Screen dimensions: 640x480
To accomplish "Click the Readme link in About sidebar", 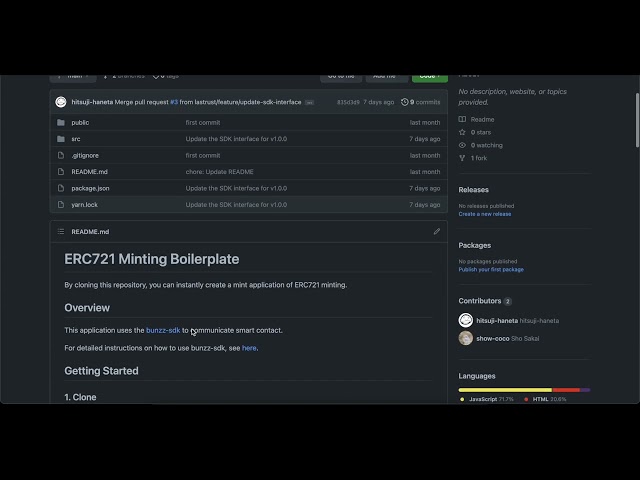I will point(482,120).
